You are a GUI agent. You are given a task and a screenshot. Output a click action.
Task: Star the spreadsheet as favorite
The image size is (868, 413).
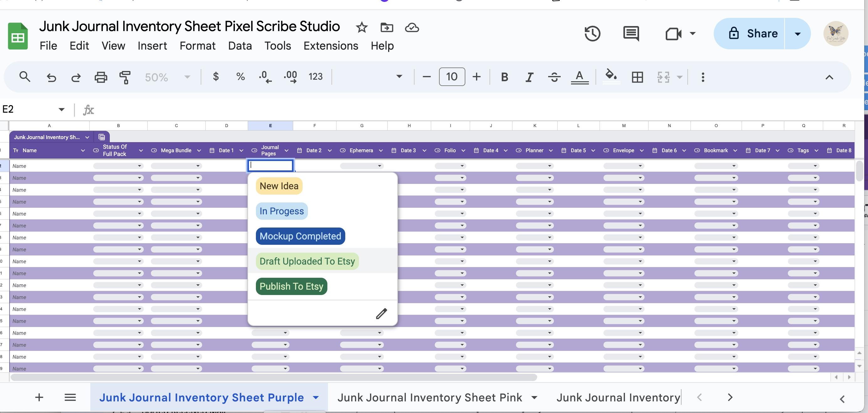point(361,27)
